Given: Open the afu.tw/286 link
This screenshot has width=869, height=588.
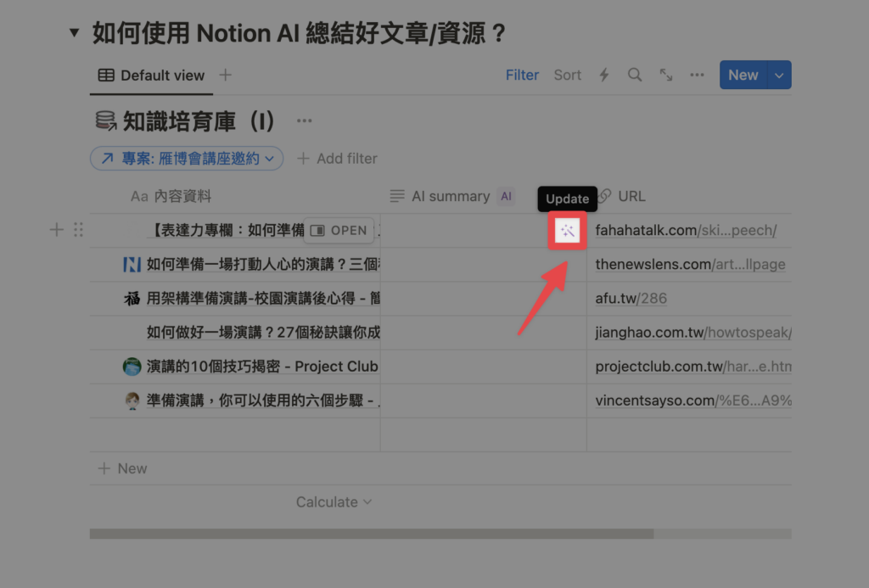Looking at the screenshot, I should [631, 299].
